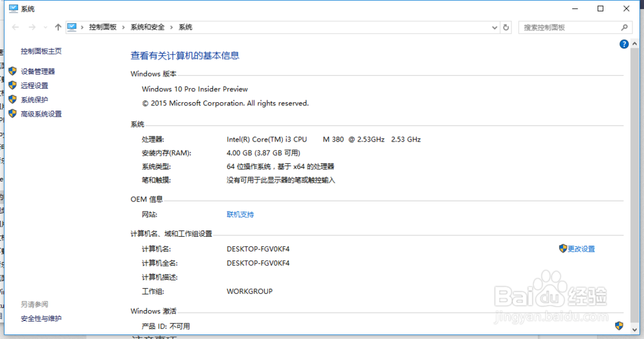This screenshot has width=644, height=339.
Task: Click the vertical scrollbar track
Action: (x=634, y=187)
